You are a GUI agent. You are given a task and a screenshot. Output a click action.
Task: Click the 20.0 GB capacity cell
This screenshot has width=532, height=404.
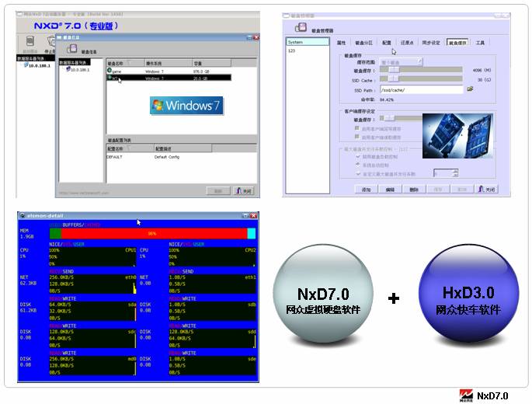click(200, 78)
